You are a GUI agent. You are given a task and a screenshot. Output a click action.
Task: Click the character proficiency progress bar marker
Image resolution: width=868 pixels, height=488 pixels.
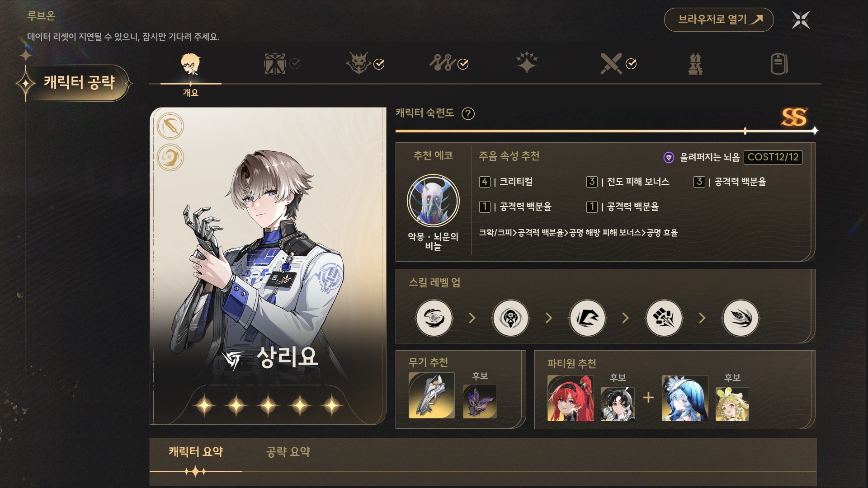click(x=745, y=131)
